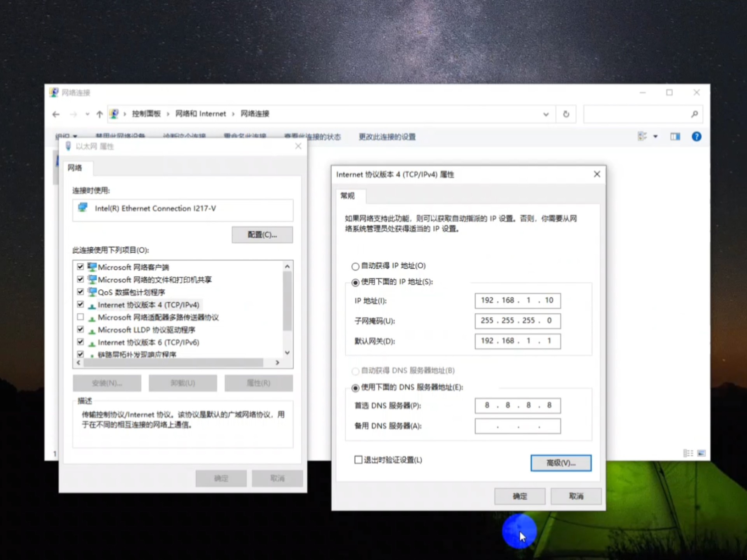Switch to large icons view in status bar
This screenshot has height=560, width=747.
tap(701, 453)
